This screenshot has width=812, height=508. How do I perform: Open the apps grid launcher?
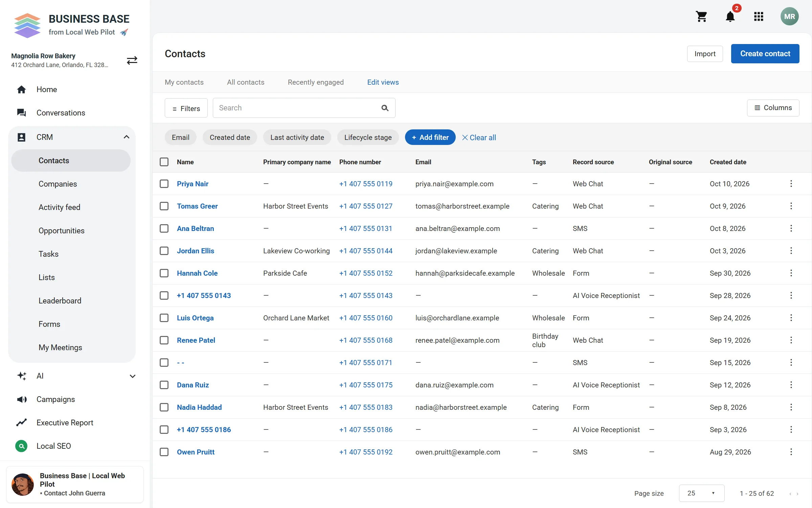point(759,16)
